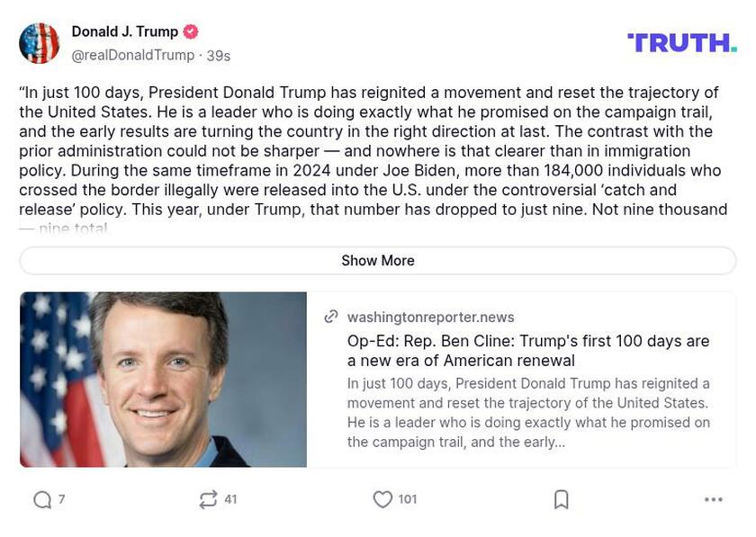The height and width of the screenshot is (537, 756).
Task: Open the post options via the three-dot icon
Action: tap(714, 500)
